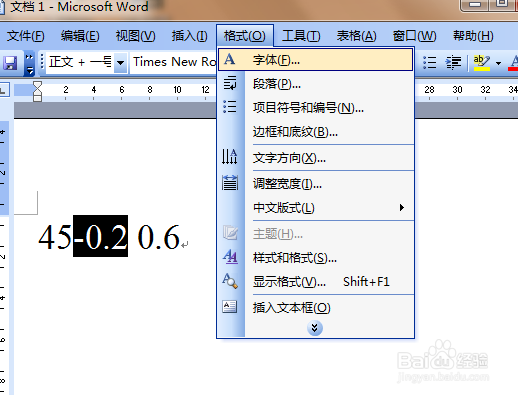This screenshot has height=395, width=518.
Task: Open the 工具(T) menu
Action: pos(301,36)
